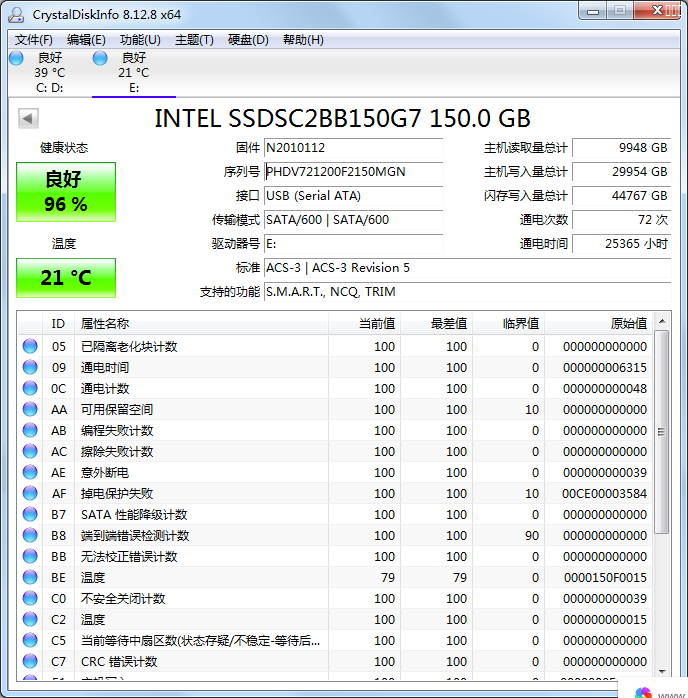The image size is (688, 698).
Task: Click the drive letter field E:
Action: tap(353, 244)
